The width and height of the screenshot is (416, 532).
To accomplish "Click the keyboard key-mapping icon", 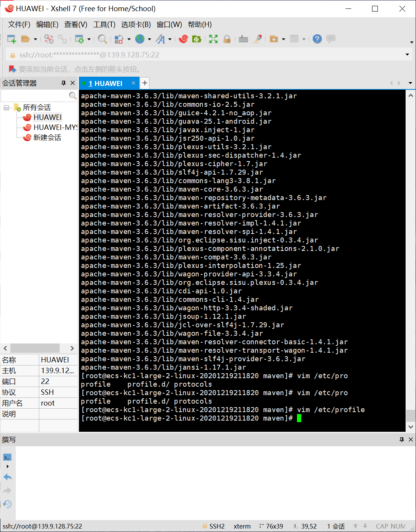I will click(243, 39).
